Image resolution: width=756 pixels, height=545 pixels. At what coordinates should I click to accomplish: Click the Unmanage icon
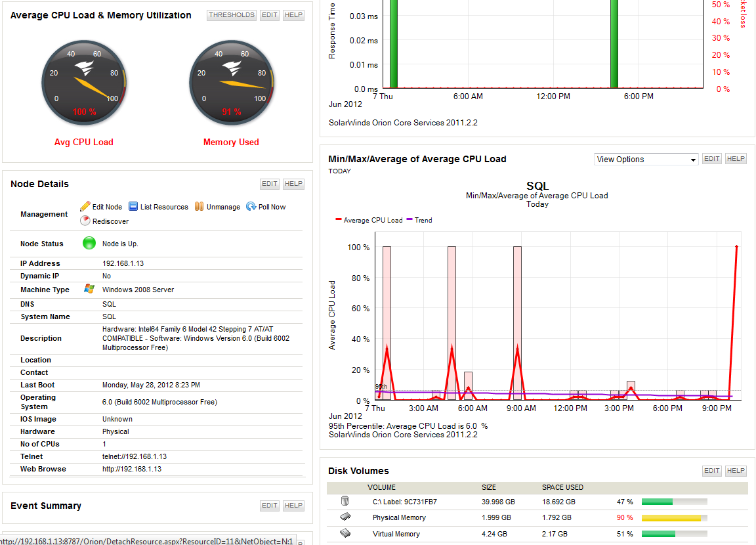(198, 207)
